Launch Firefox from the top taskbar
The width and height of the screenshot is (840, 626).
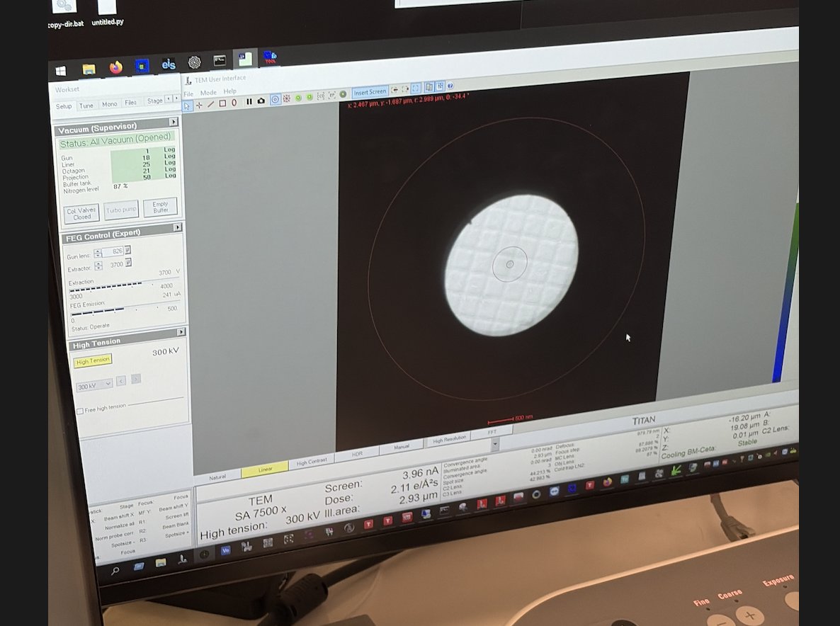(x=115, y=67)
